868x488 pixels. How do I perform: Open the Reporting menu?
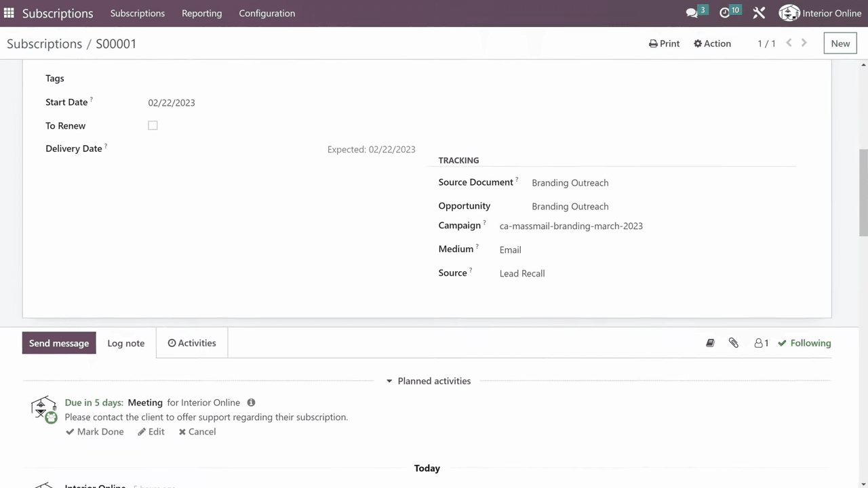(201, 13)
